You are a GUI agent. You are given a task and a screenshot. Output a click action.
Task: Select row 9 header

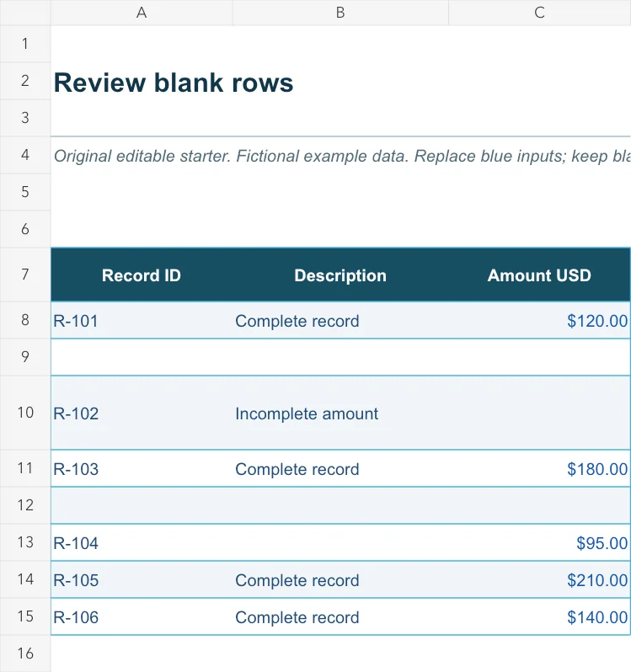point(25,357)
